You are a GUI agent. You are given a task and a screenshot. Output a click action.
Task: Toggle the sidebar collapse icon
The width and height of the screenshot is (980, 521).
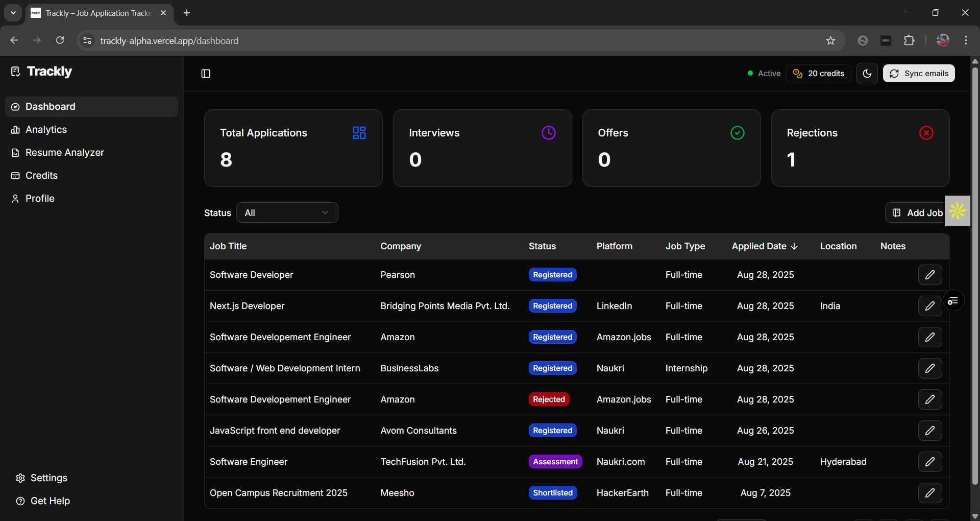[x=206, y=74]
